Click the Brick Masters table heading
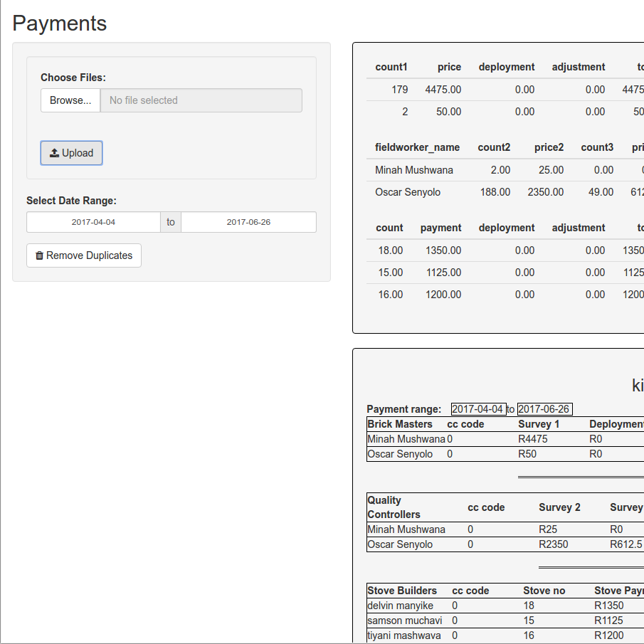 pos(400,424)
